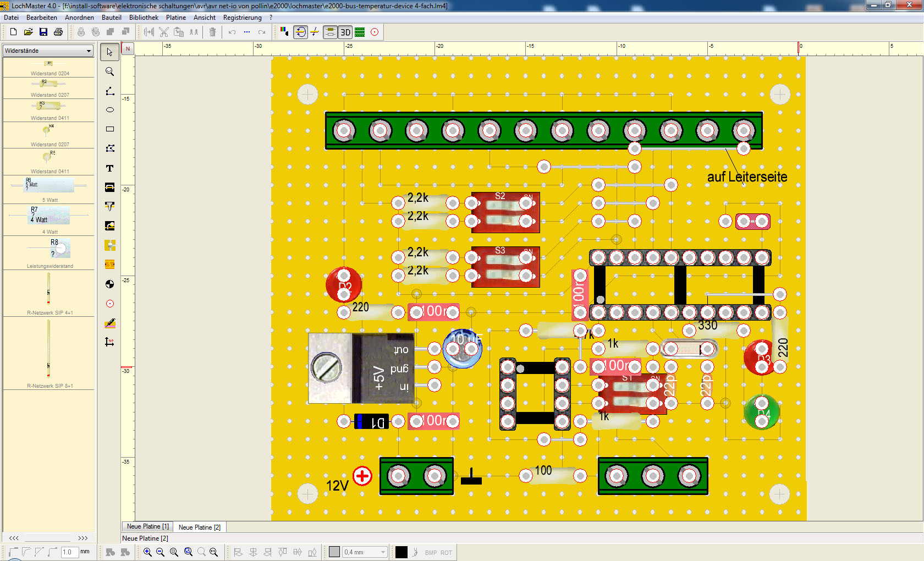This screenshot has width=924, height=561.
Task: Click the black color swatch in bottom toolbar
Action: point(402,552)
